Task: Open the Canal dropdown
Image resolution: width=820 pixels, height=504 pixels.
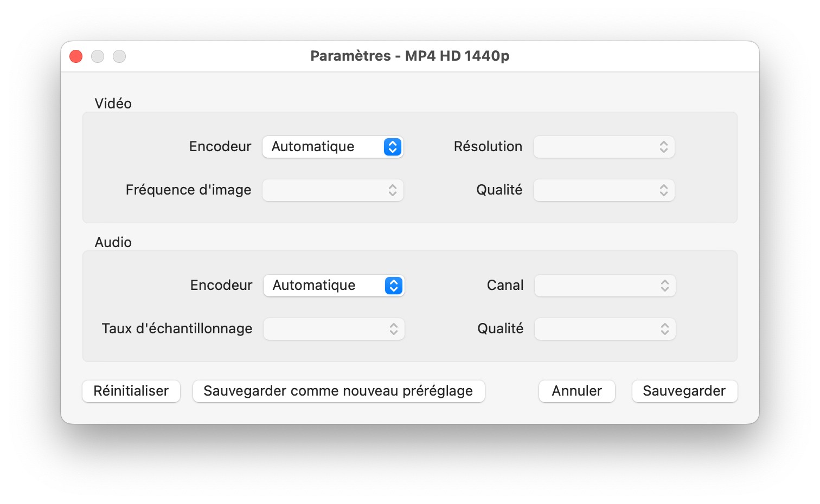Action: click(x=605, y=286)
